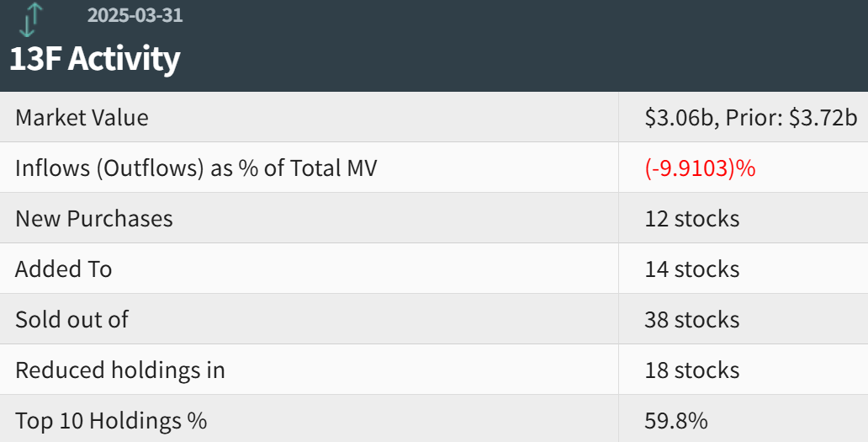Viewport: 868px width, 442px height.
Task: Click the 18 stocks reduced value
Action: [x=692, y=370]
